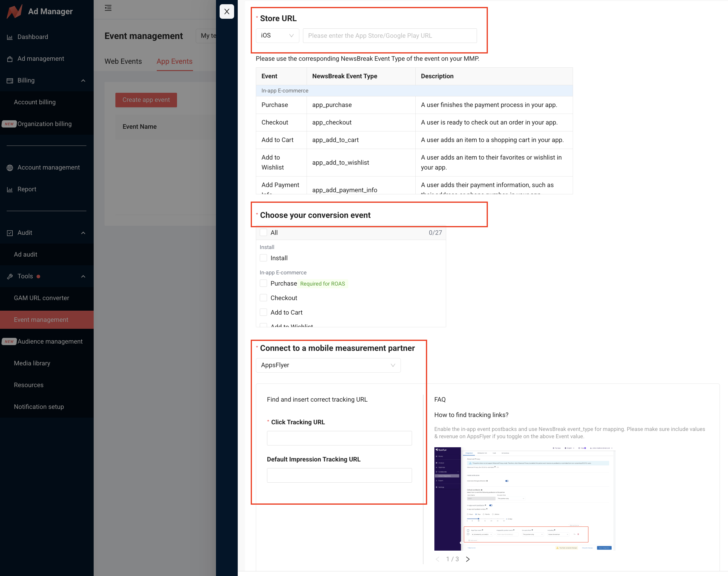Screen dimensions: 728x576
Task: Click the Ad management bag icon
Action: click(x=10, y=59)
